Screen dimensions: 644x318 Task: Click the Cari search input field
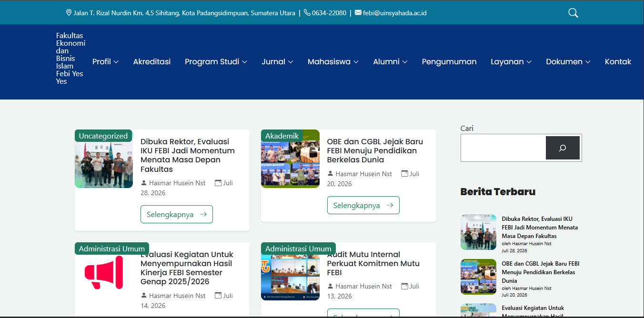pyautogui.click(x=503, y=148)
